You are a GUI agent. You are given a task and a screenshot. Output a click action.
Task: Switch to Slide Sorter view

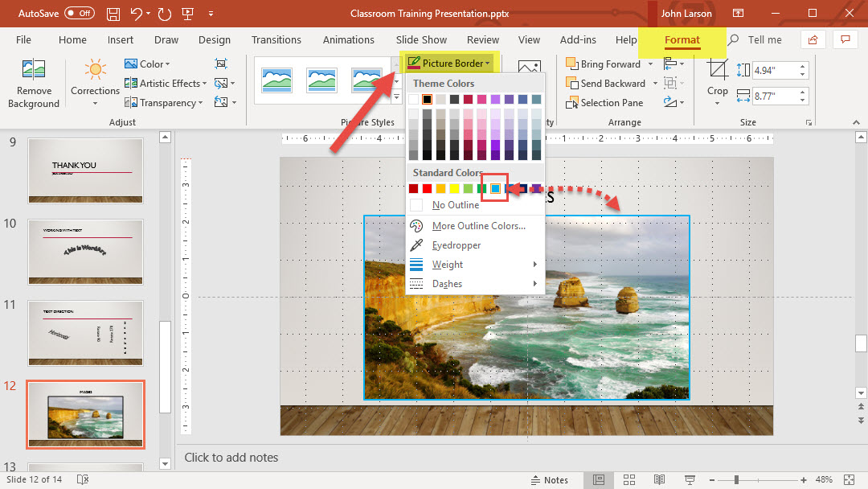[x=629, y=480]
